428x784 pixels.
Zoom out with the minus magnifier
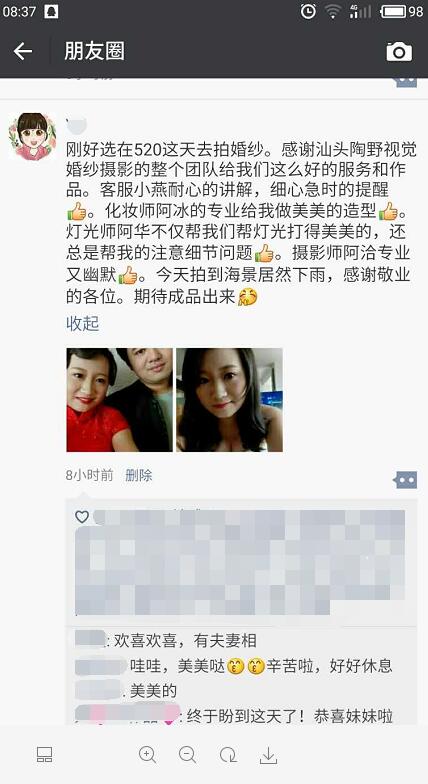pyautogui.click(x=188, y=755)
